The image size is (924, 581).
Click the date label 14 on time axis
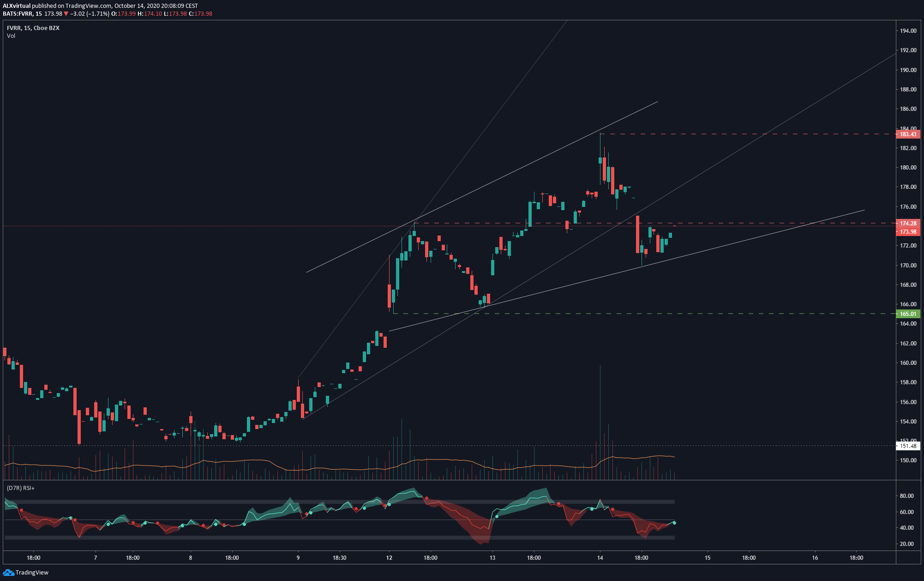tap(600, 558)
